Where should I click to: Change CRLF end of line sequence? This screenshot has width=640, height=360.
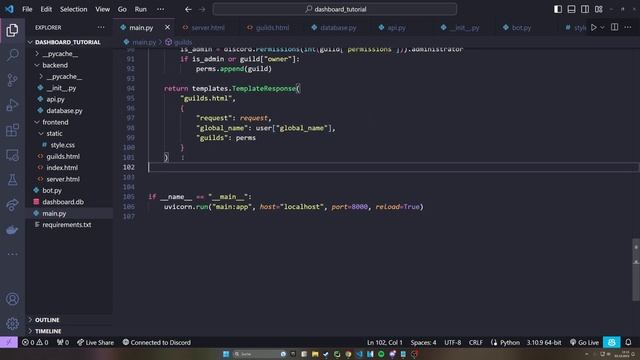(x=476, y=342)
